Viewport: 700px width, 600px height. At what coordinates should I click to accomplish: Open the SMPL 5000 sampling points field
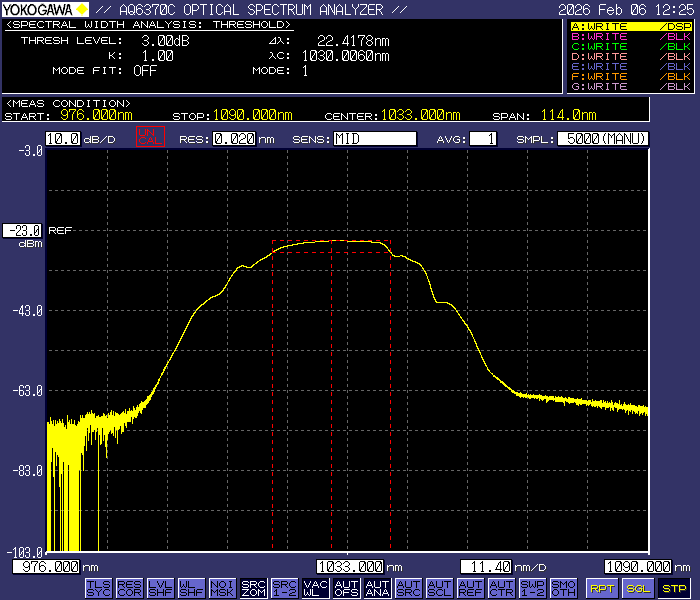click(x=602, y=139)
